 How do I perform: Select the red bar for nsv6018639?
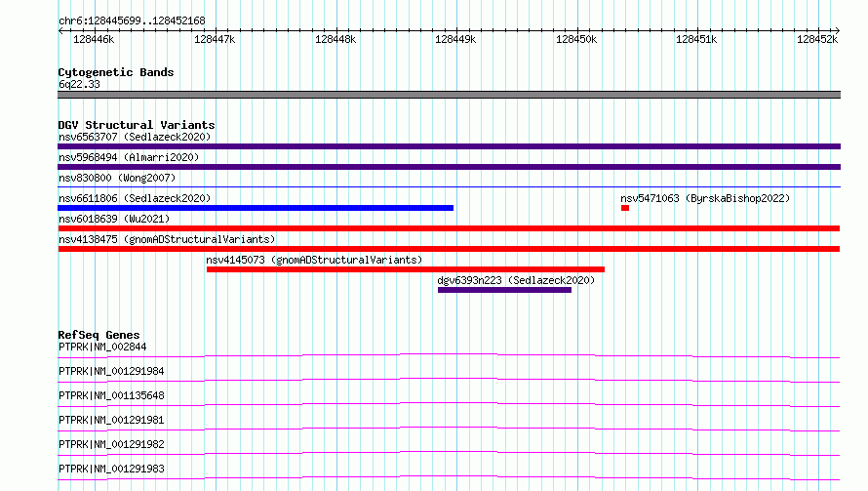click(449, 228)
